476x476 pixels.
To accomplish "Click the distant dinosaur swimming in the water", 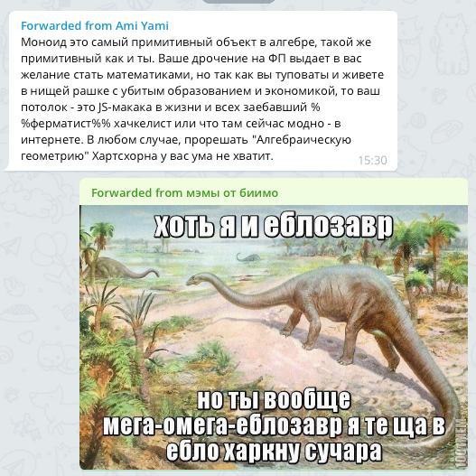I will pyautogui.click(x=248, y=257).
